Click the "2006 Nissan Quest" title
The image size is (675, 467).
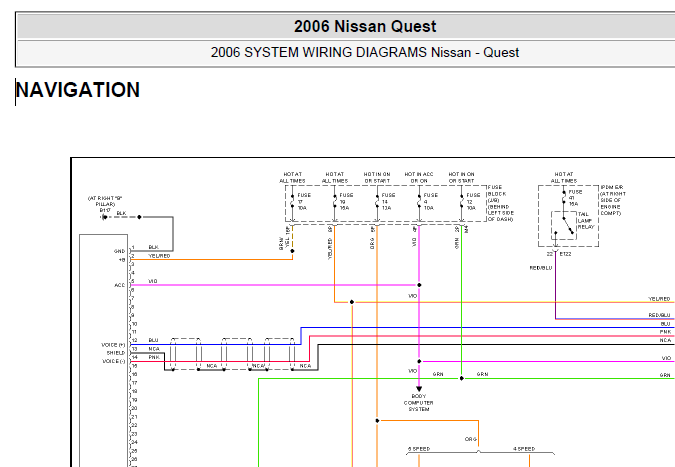coord(365,26)
